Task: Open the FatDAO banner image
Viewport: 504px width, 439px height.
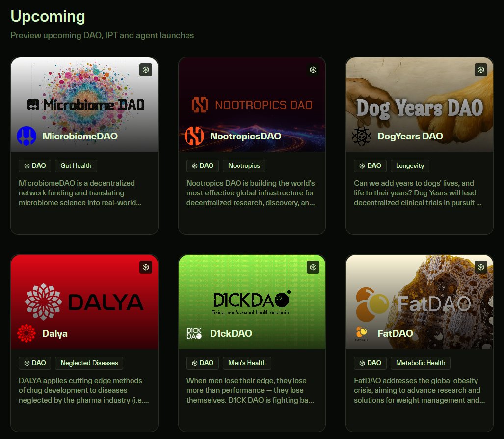Action: tap(420, 302)
